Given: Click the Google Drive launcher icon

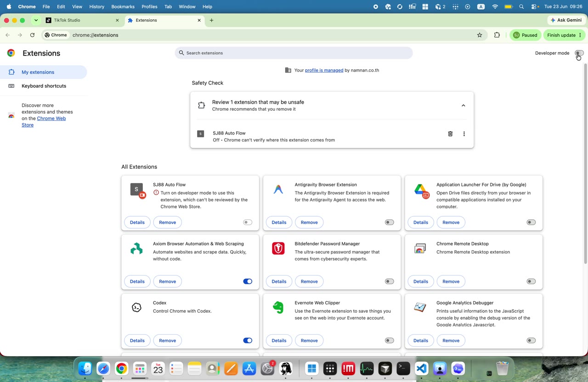Looking at the screenshot, I should 421,190.
